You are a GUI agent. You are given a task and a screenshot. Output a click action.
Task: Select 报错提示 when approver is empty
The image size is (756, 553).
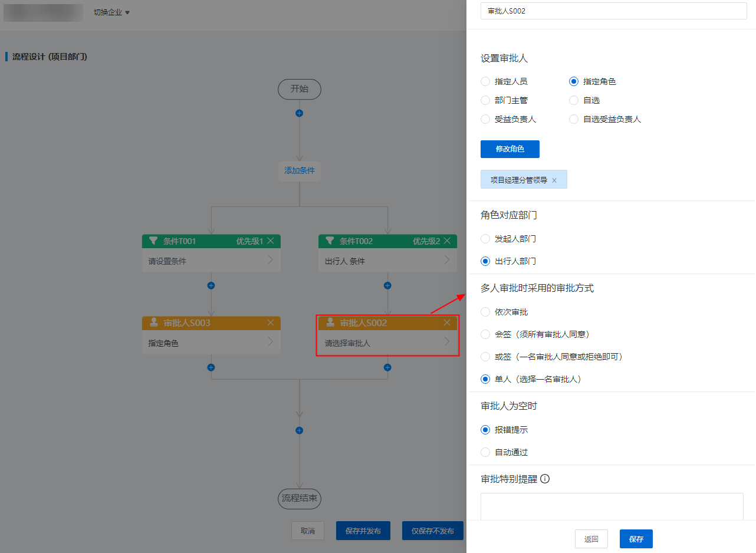click(485, 430)
